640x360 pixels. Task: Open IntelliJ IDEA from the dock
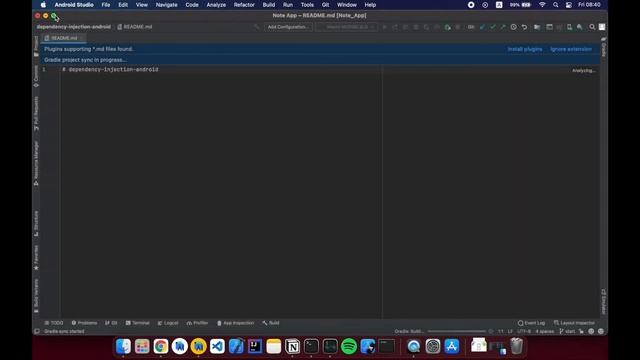point(255,346)
